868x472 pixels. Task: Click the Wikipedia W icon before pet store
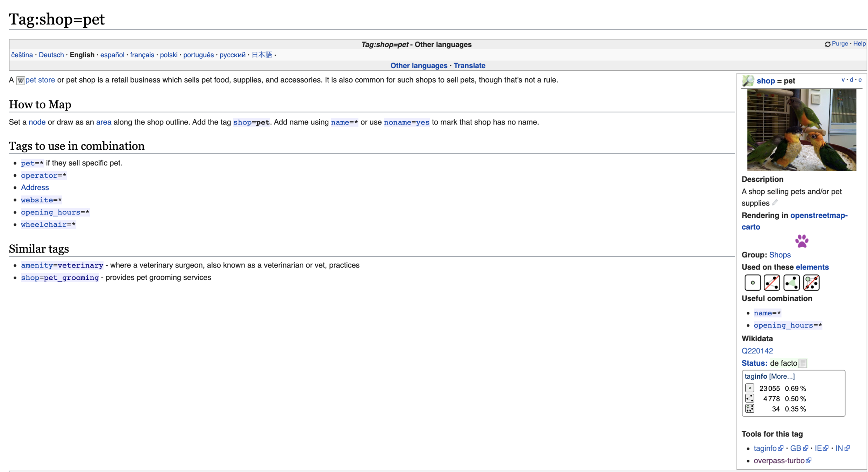pos(21,80)
